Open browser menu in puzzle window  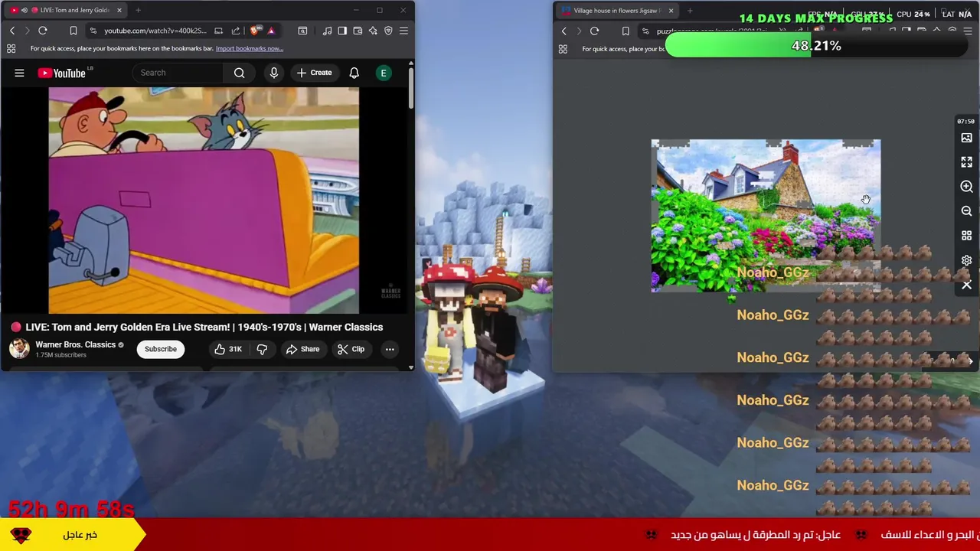(968, 31)
